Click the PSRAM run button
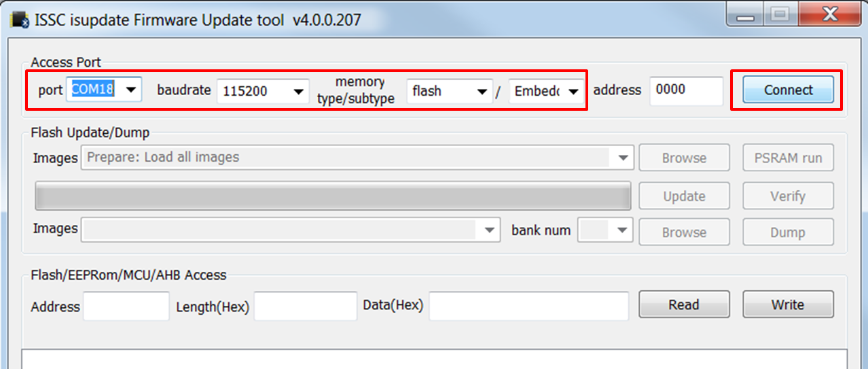 point(788,158)
